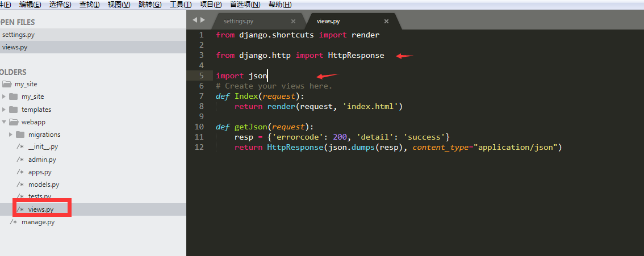The image size is (644, 256).
Task: Close the settings.py tab
Action: point(293,22)
